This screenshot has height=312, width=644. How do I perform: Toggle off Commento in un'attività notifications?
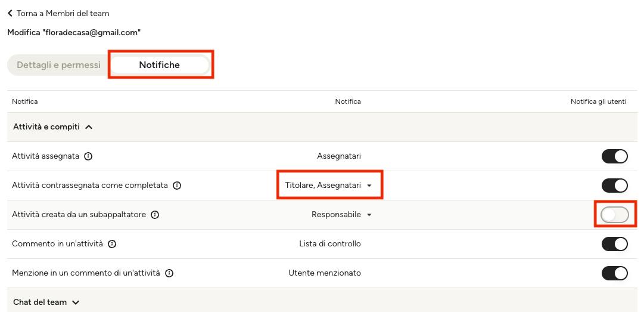(x=614, y=244)
